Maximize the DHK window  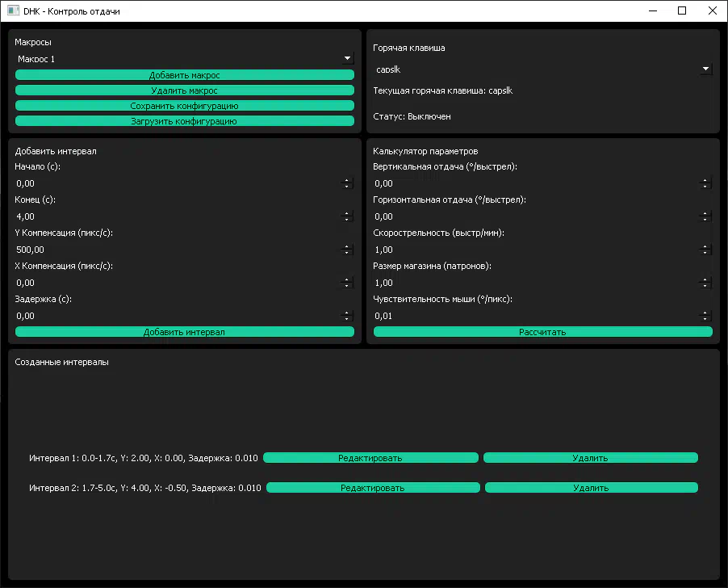click(682, 10)
